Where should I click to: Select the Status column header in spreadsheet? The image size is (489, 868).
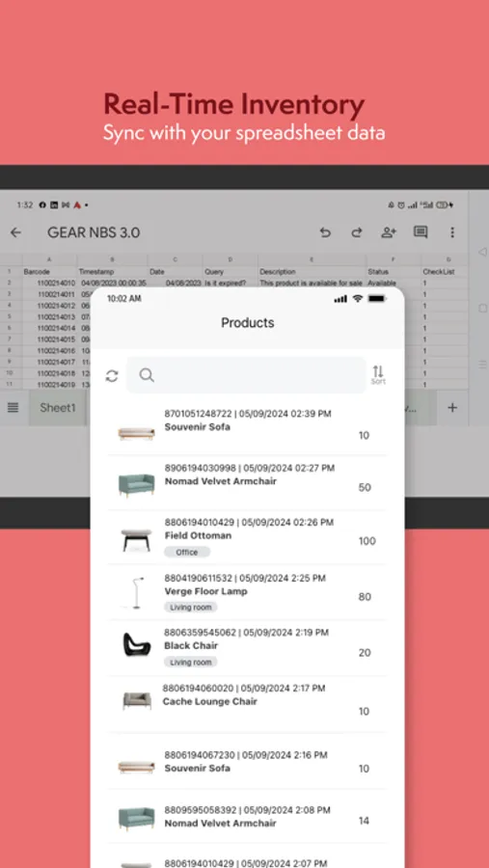[377, 272]
